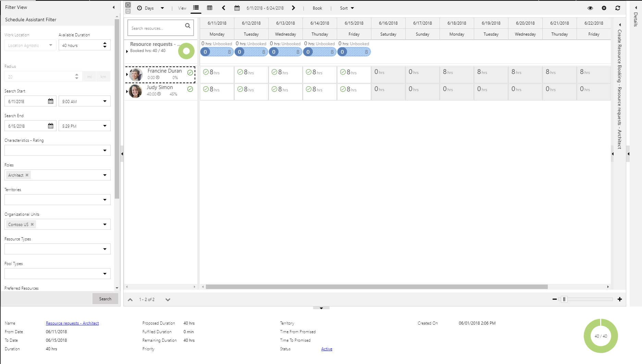Open the Active status link
Viewport: 642px width, 364px height.
point(327,349)
